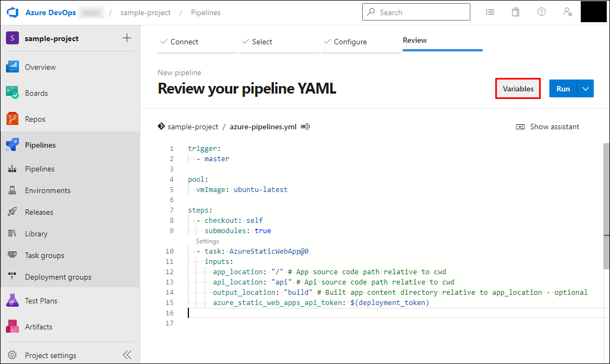Screen dimensions: 610x364
Task: Click the azure-pipelines.yml file name
Action: 263,127
